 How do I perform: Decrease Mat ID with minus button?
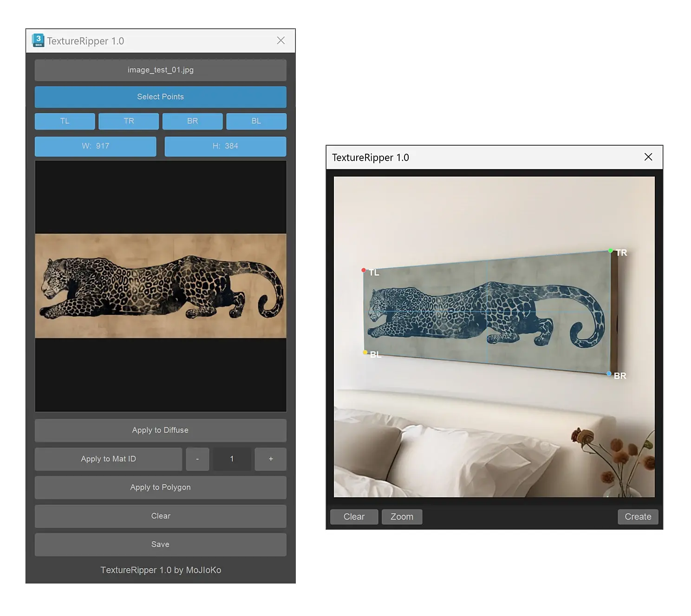pyautogui.click(x=197, y=459)
